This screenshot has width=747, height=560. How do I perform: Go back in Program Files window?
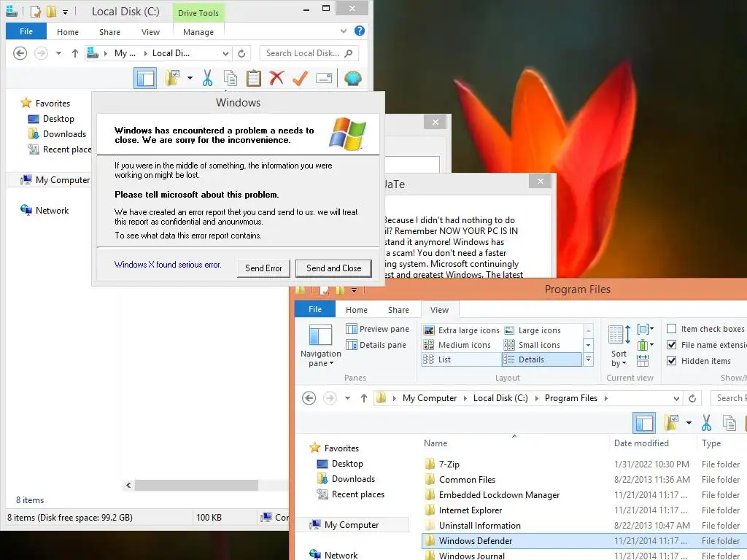309,398
